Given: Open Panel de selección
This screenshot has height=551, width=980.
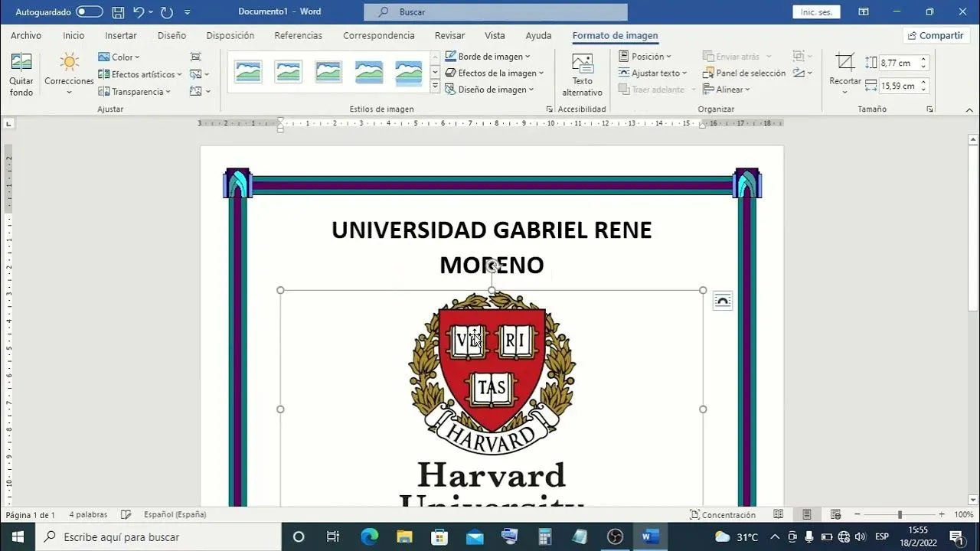Looking at the screenshot, I should coord(744,73).
